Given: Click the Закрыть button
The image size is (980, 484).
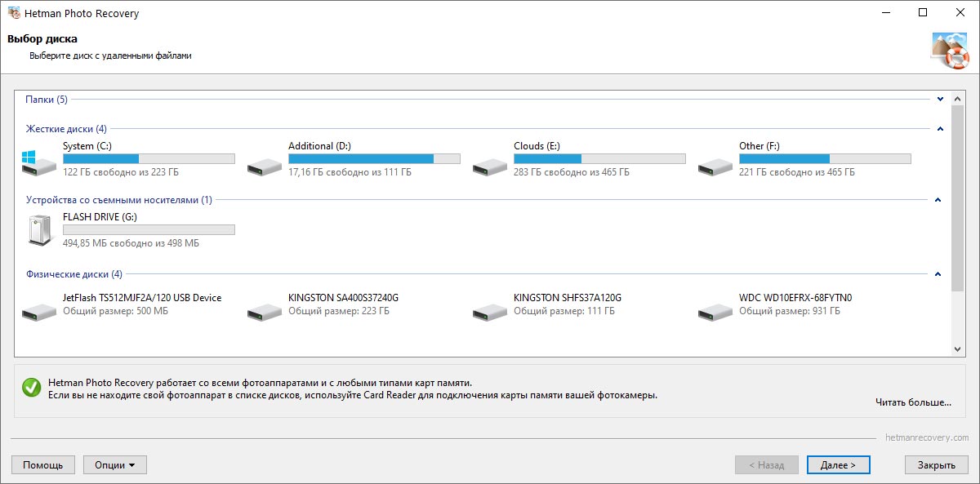Looking at the screenshot, I should click(936, 465).
